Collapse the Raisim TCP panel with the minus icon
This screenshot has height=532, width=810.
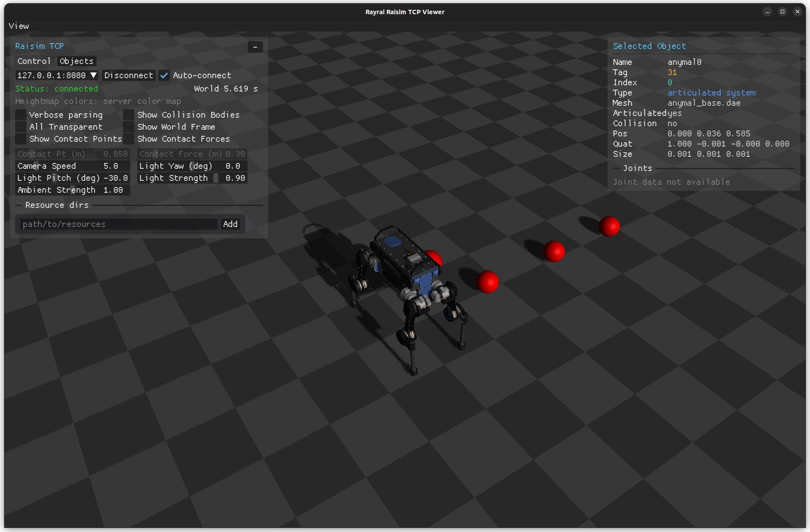point(255,47)
